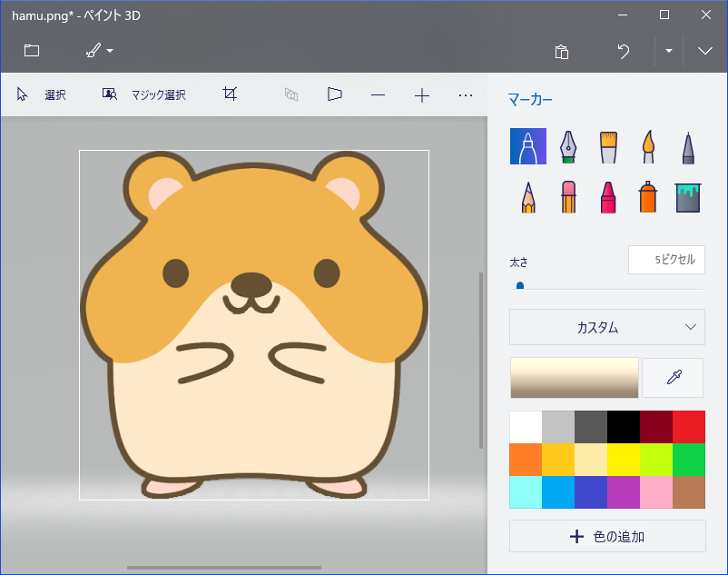Image resolution: width=728 pixels, height=575 pixels.
Task: Pick the light cyan color swatch
Action: 526,491
